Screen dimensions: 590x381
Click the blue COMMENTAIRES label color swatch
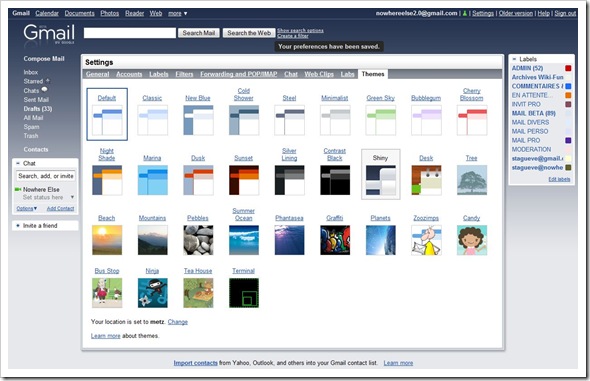pos(568,86)
